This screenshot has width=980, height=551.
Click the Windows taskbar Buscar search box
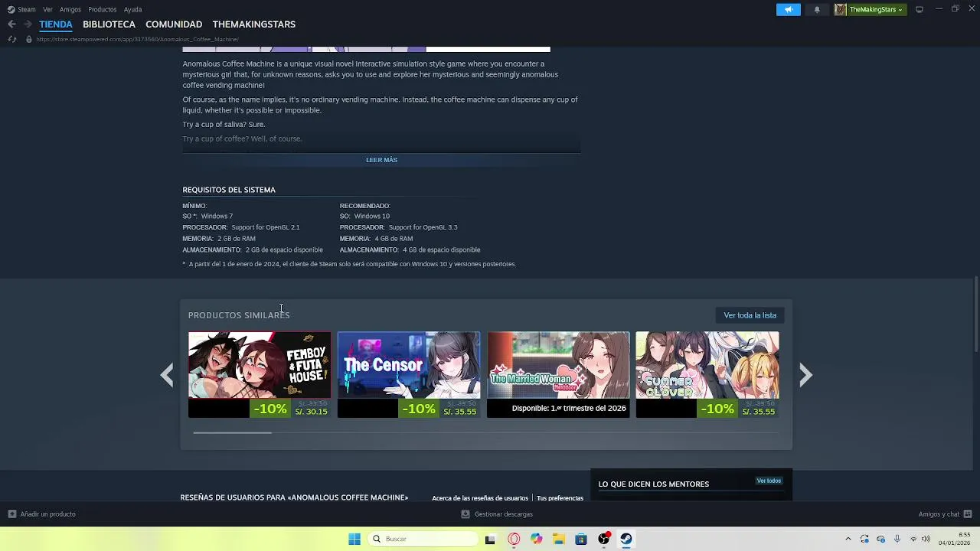pyautogui.click(x=423, y=539)
